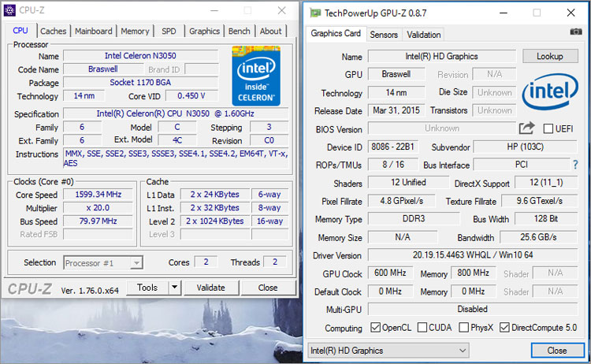Viewport: 591px width, 364px height.
Task: Click the Bus Width value 128 Bit
Action: (x=546, y=218)
